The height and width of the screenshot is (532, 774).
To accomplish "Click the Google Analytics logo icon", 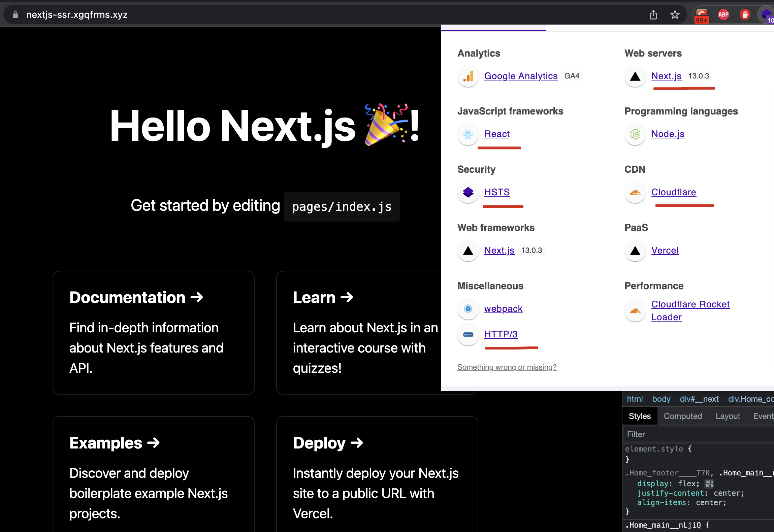I will [468, 76].
